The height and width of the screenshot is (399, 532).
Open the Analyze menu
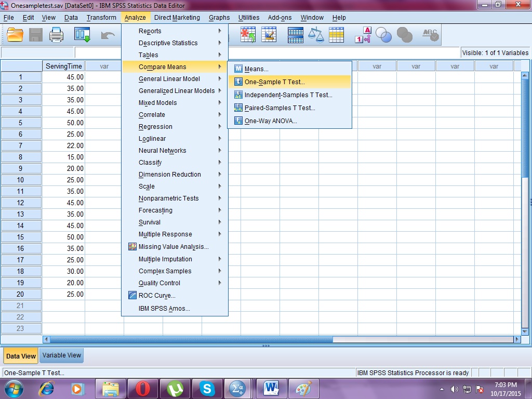135,17
